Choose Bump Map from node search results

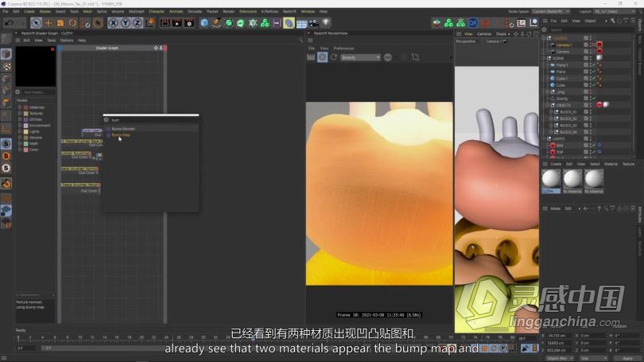pos(121,134)
